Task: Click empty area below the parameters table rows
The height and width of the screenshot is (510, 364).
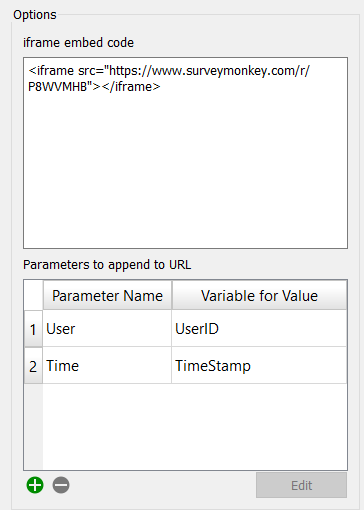Action: coord(195,427)
